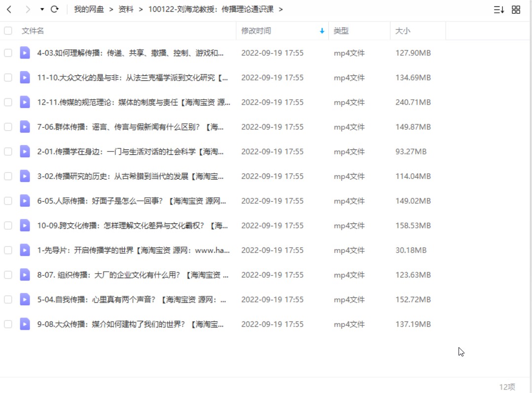The height and width of the screenshot is (393, 532).
Task: Go forward with the forward arrow
Action: point(28,9)
